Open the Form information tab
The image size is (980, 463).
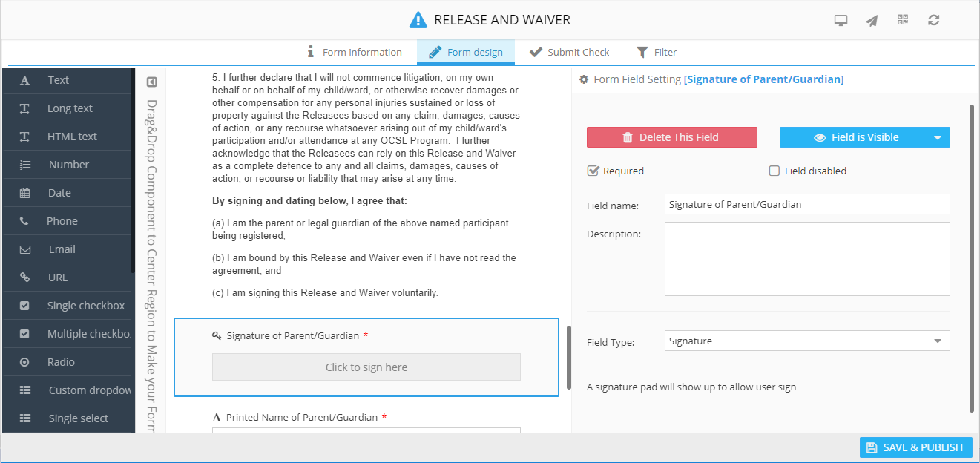355,52
